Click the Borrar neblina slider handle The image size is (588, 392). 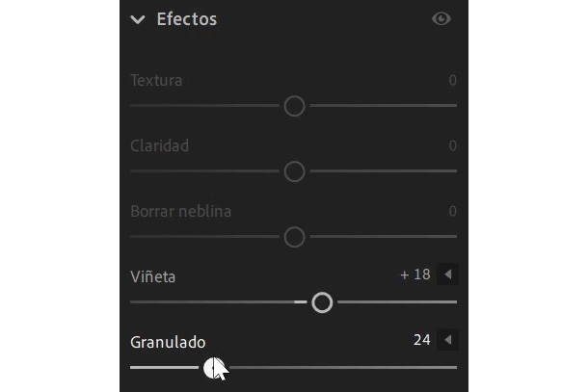(294, 237)
